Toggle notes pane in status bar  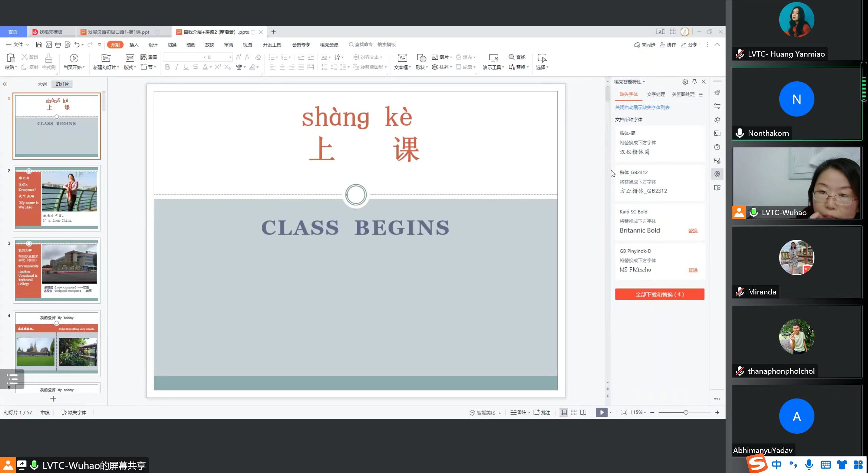[519, 412]
